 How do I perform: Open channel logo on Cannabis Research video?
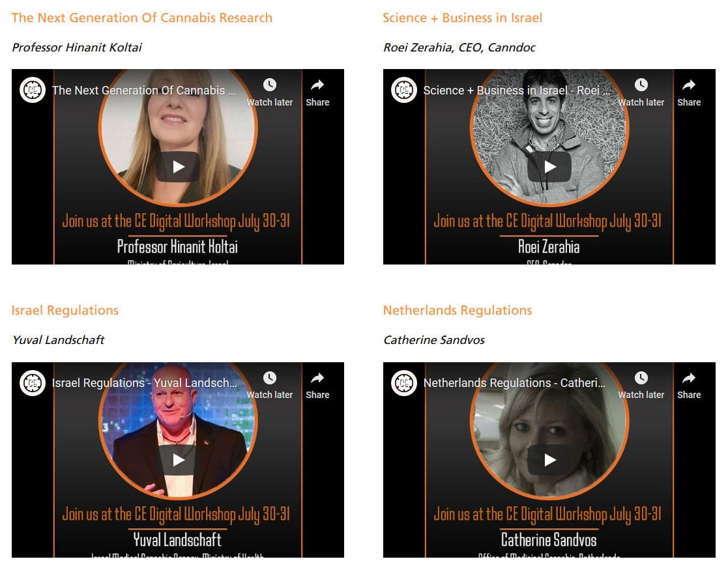tap(33, 90)
